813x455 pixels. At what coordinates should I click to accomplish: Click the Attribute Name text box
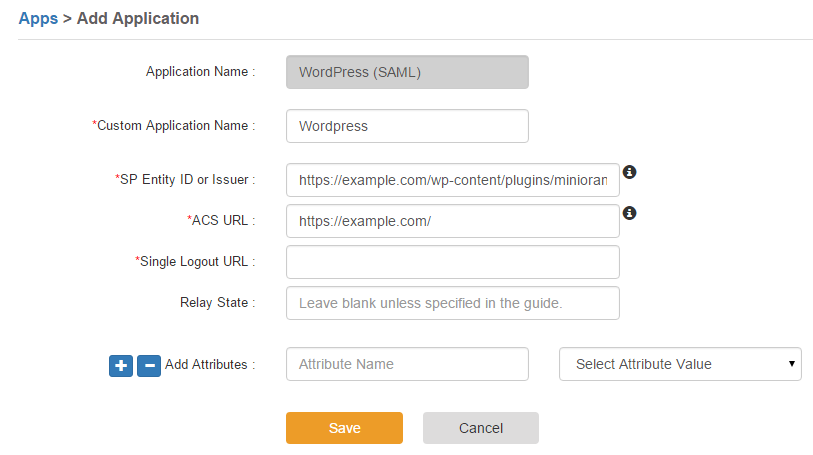click(x=408, y=364)
